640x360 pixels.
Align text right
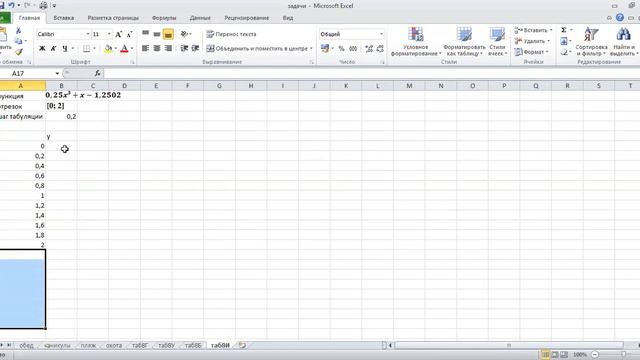[168, 48]
